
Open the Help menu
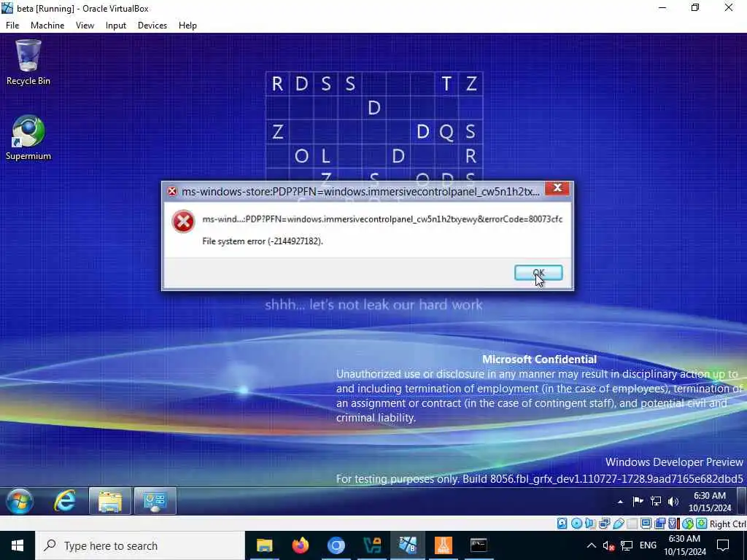pos(187,26)
